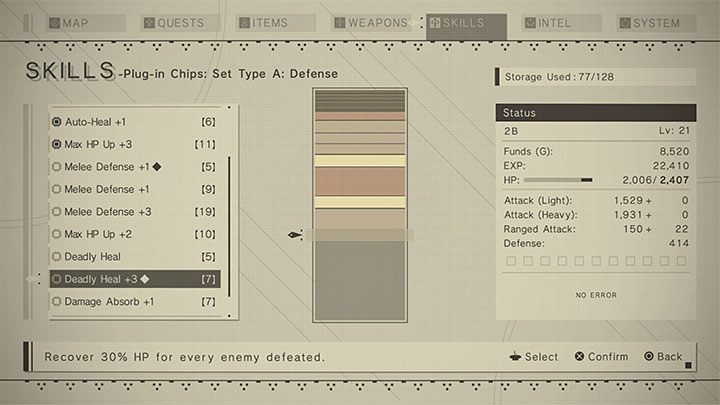Click the [11] cost of Max HP Up +3
Image resolution: width=720 pixels, height=405 pixels.
coord(205,144)
